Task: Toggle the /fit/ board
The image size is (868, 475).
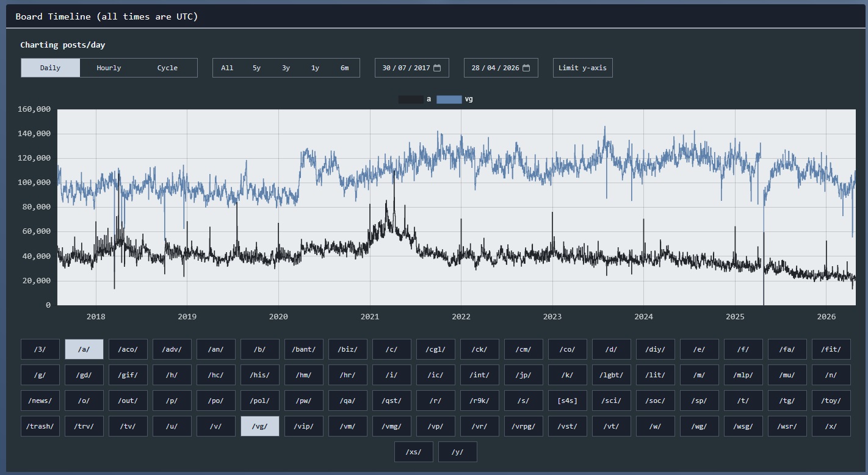Action: (x=831, y=349)
